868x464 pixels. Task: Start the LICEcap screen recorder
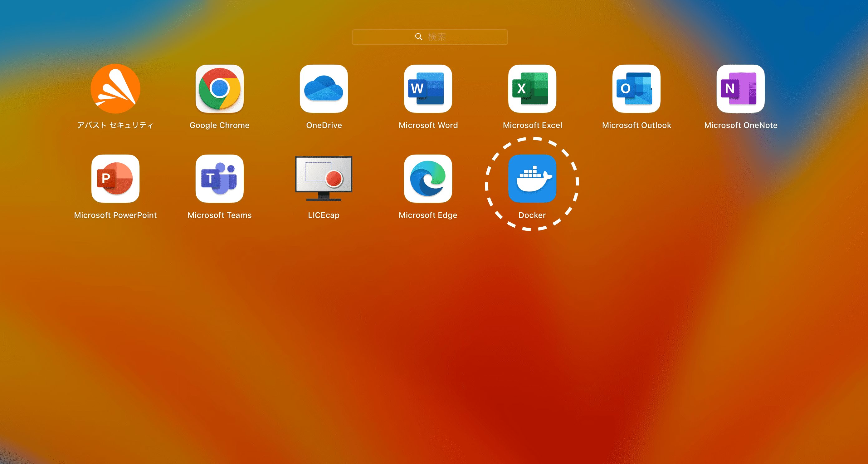pyautogui.click(x=324, y=179)
